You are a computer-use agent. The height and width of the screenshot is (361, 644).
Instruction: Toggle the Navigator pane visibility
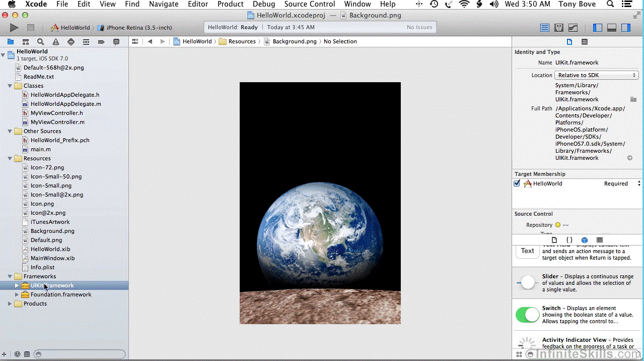click(598, 28)
